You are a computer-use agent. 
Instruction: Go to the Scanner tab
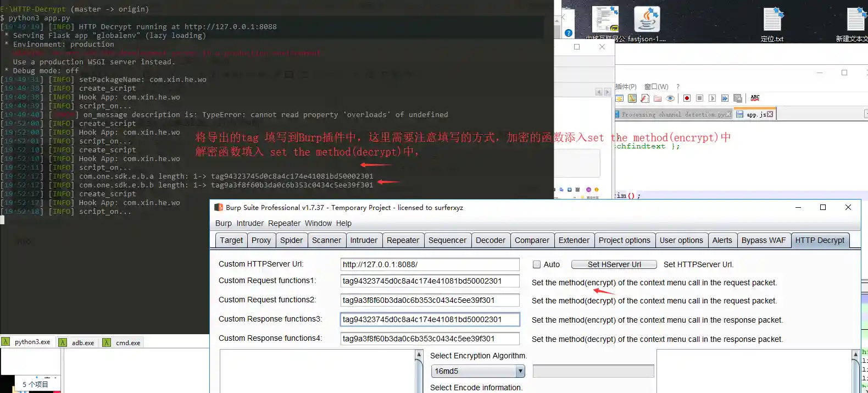[326, 240]
